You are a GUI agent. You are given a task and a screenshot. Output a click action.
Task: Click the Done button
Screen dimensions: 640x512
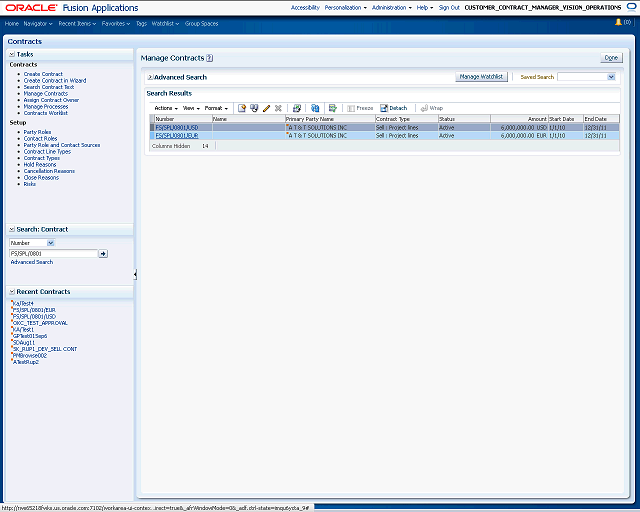pyautogui.click(x=611, y=58)
